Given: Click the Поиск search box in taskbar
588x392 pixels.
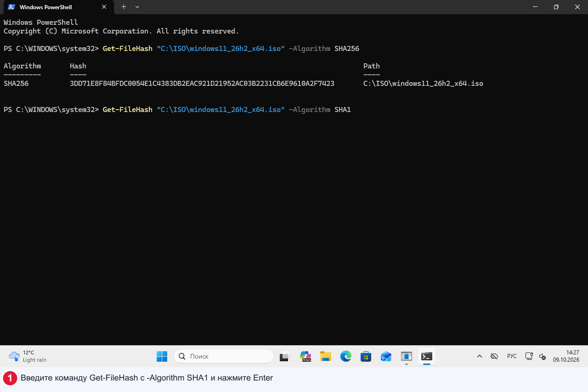Looking at the screenshot, I should point(224,356).
